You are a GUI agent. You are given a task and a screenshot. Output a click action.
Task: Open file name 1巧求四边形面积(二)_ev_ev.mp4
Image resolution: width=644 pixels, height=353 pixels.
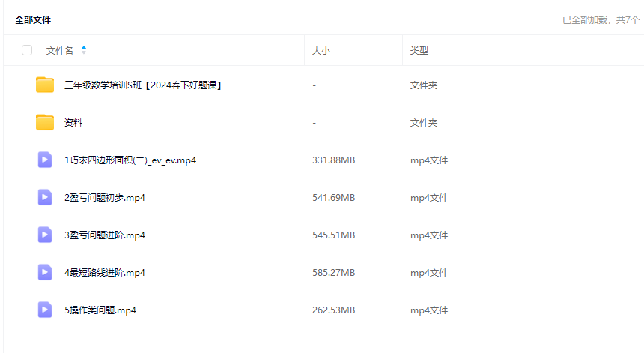pos(130,160)
